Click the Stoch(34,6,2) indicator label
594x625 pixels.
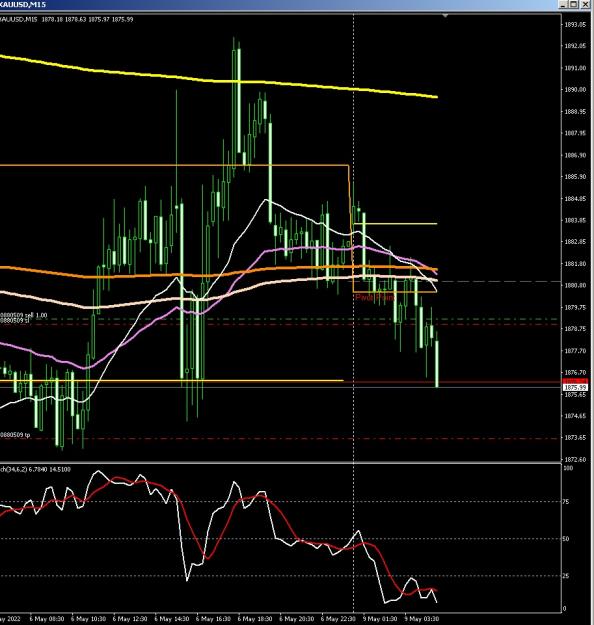coord(35,470)
